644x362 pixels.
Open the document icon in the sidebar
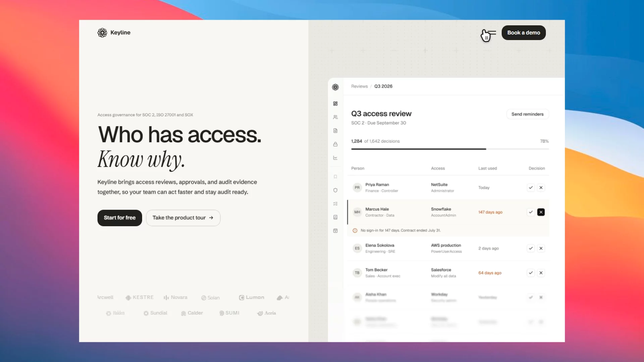pos(335,131)
